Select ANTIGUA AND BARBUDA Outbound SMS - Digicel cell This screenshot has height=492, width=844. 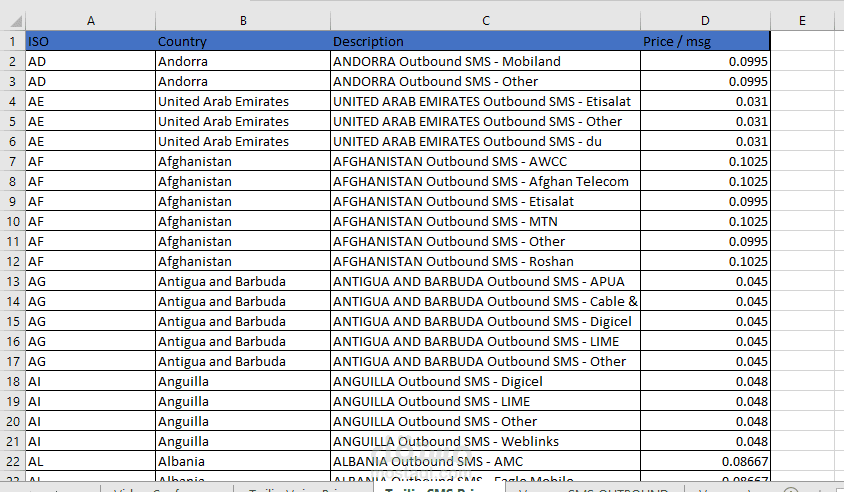tap(486, 321)
